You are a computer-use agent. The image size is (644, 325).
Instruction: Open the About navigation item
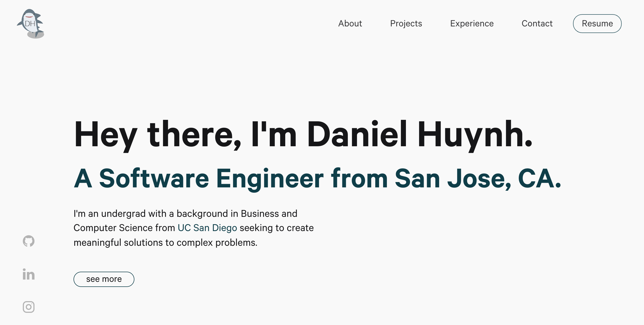(350, 23)
